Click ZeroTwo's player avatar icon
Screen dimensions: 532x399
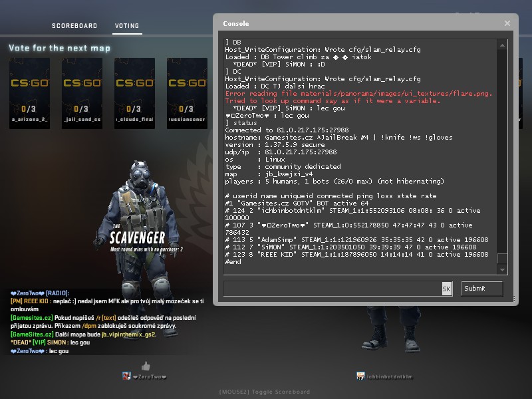(x=126, y=376)
